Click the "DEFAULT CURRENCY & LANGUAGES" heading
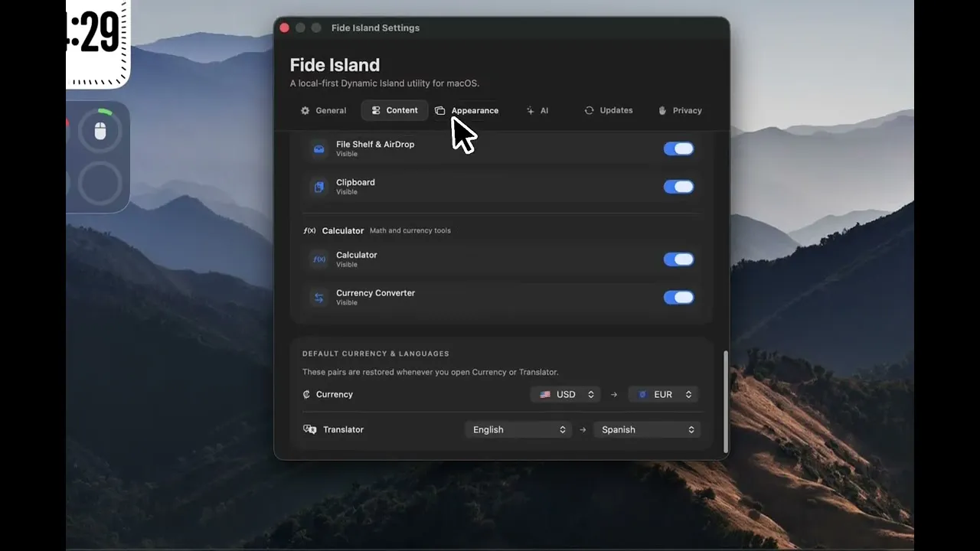The width and height of the screenshot is (980, 551). tap(376, 354)
